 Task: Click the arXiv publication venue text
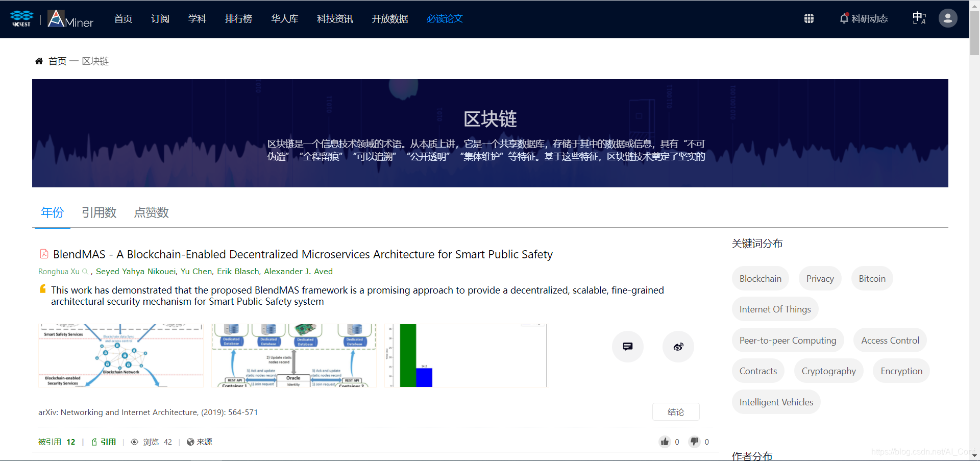tap(148, 413)
